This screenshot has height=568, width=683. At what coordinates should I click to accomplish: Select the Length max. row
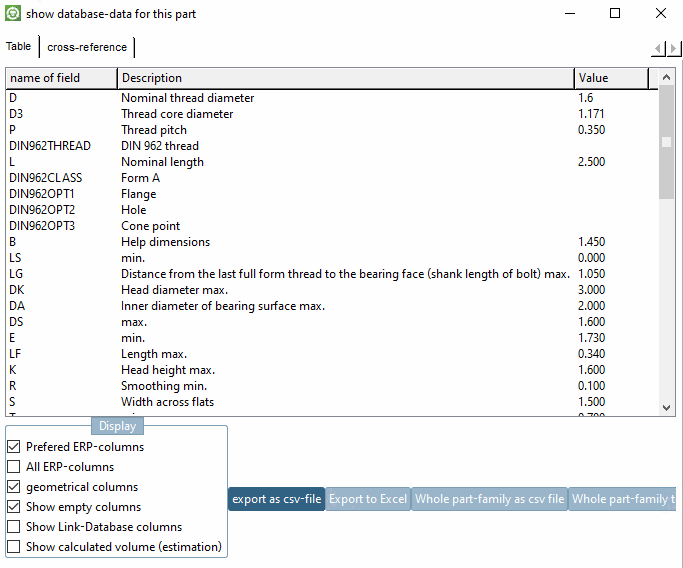(x=332, y=354)
